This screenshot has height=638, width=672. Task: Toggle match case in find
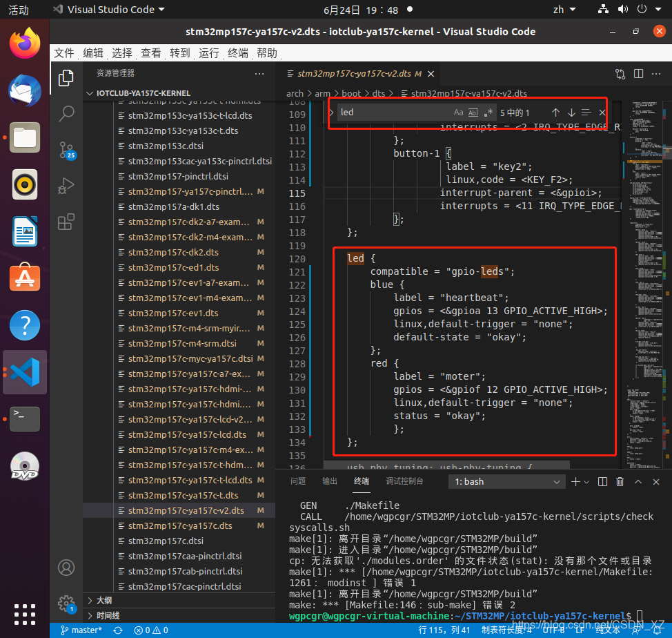458,113
